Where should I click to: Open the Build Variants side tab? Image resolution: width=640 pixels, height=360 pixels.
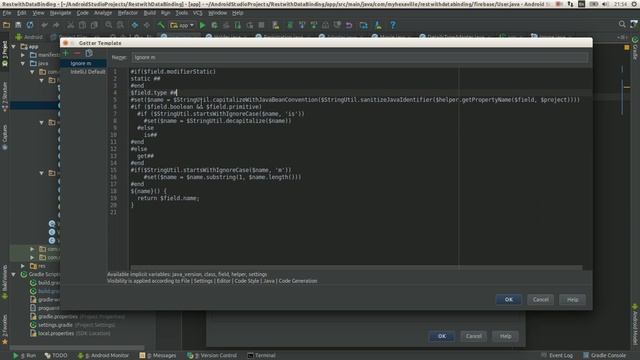[5, 282]
